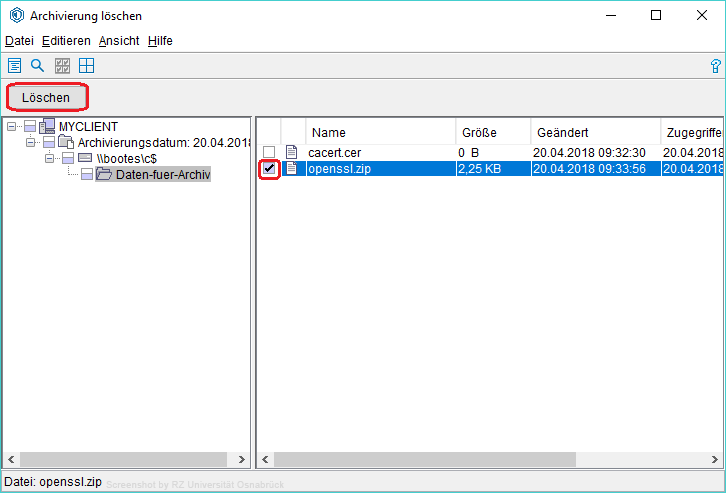Click the file list horizontal scrollbar
The image size is (726, 493).
pyautogui.click(x=425, y=460)
